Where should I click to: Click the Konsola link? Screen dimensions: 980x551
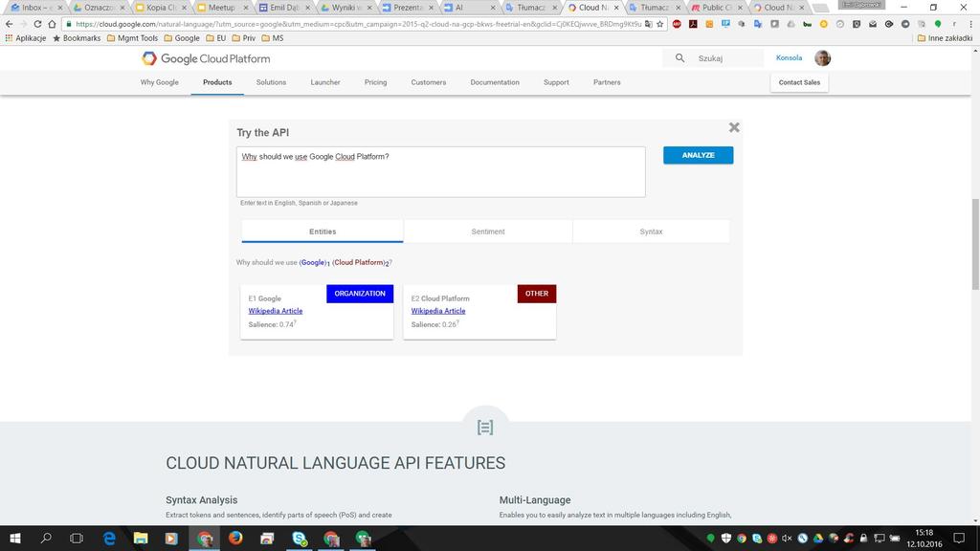point(789,57)
